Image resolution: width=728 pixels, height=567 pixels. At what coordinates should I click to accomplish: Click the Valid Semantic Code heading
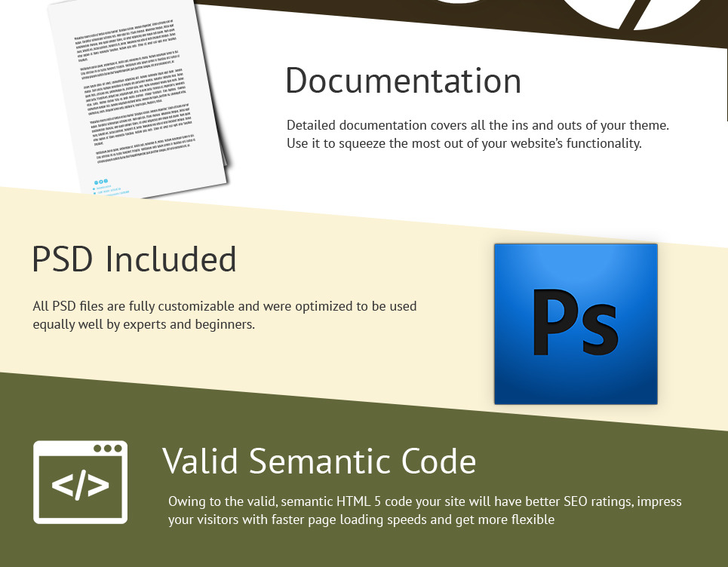319,460
